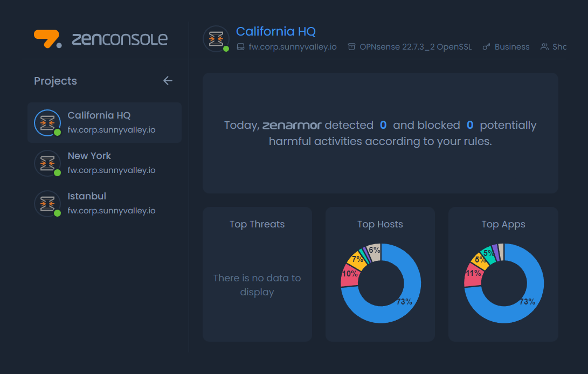Open the California HQ title link in header
This screenshot has height=374, width=588.
coord(276,31)
